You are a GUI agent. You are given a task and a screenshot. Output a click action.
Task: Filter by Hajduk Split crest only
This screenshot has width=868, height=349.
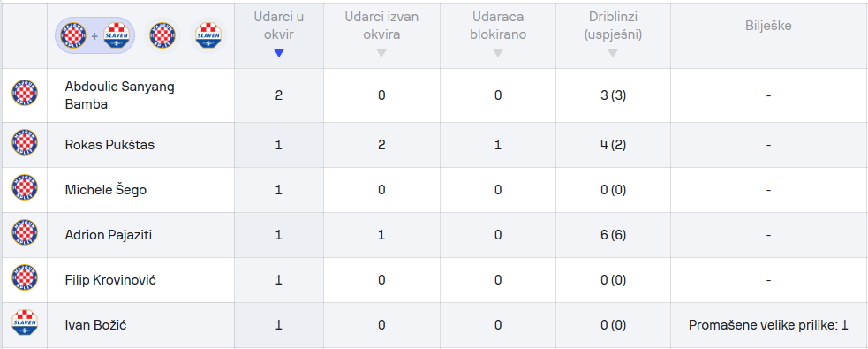point(162,35)
